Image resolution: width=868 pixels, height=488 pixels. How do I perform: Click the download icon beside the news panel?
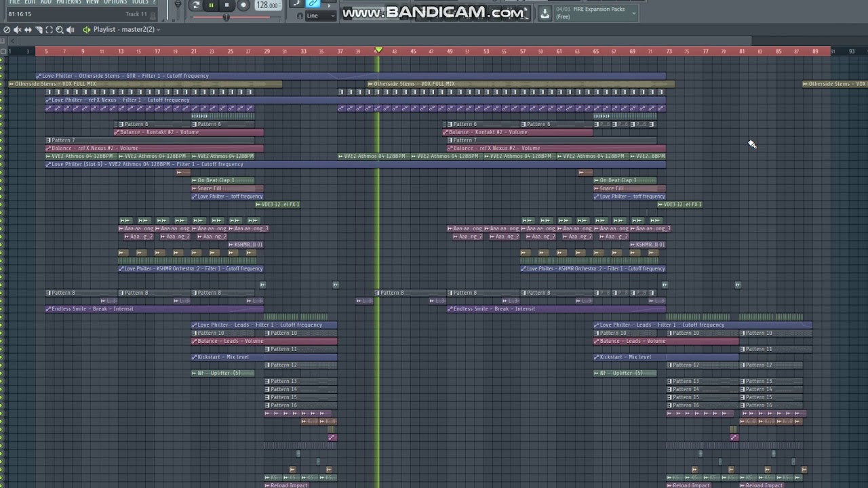(545, 13)
